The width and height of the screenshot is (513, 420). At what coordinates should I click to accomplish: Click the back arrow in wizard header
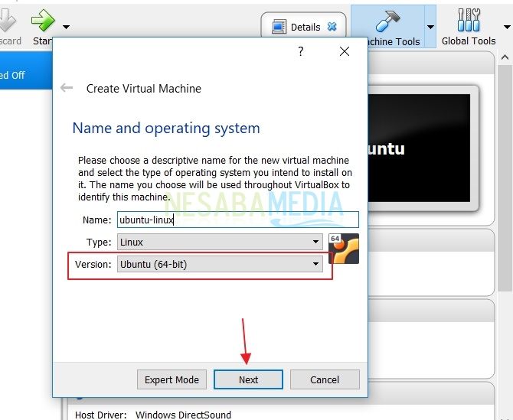[67, 87]
